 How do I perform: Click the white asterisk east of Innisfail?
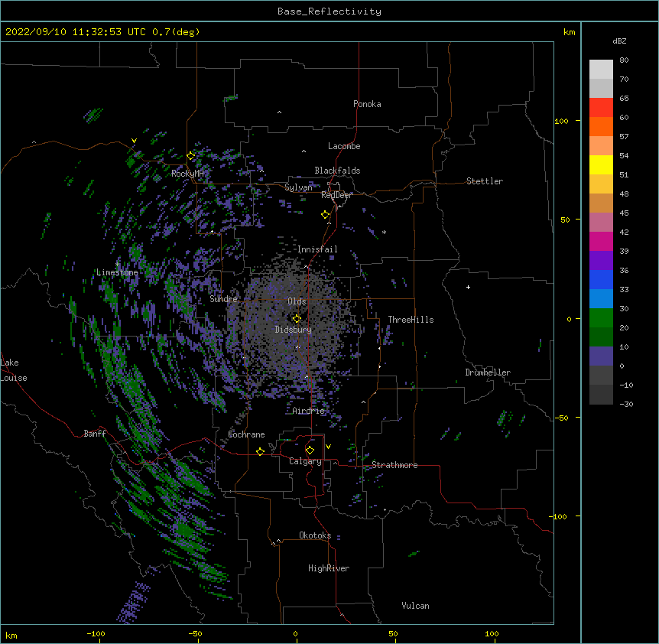384,233
